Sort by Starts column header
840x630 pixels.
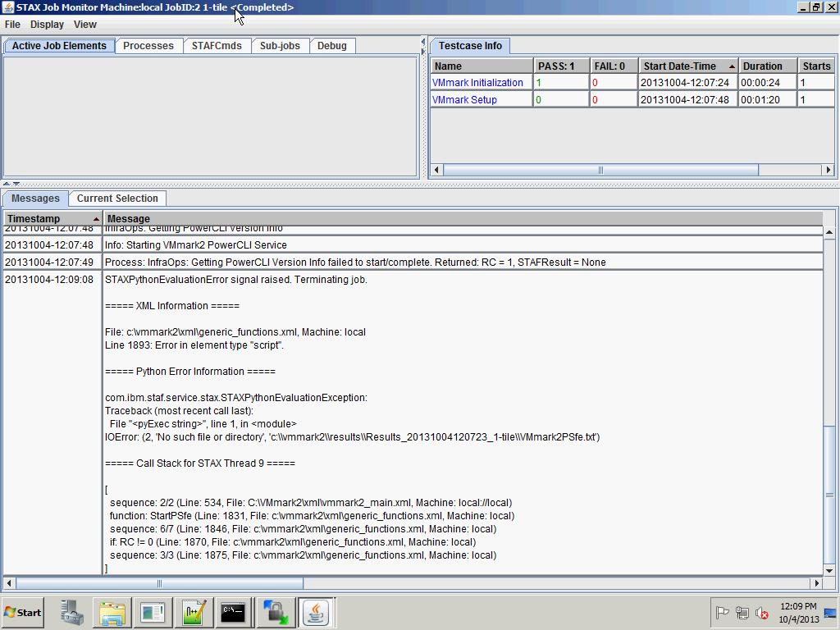[x=816, y=66]
